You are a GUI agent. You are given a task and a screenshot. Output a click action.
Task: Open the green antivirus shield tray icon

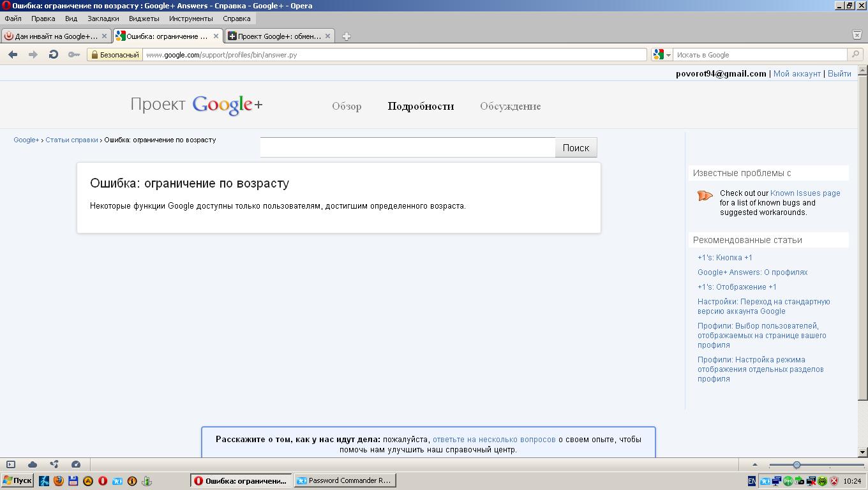(822, 480)
